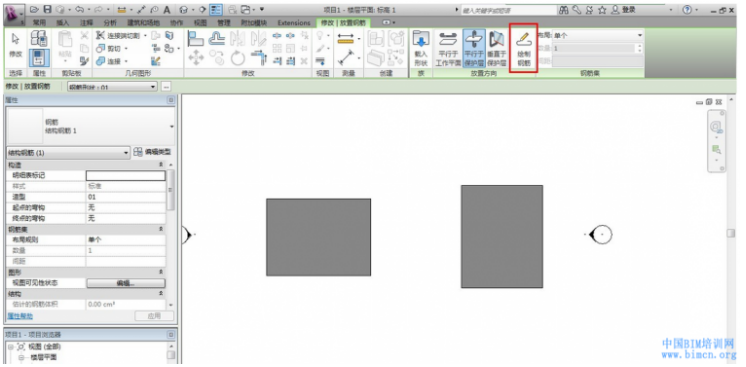746x367 pixels.
Task: Click the Undo arrow icon
Action: [x=80, y=9]
